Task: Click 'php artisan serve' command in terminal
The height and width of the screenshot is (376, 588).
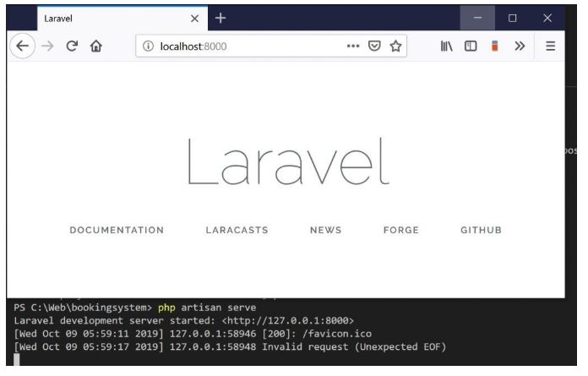Action: (207, 308)
